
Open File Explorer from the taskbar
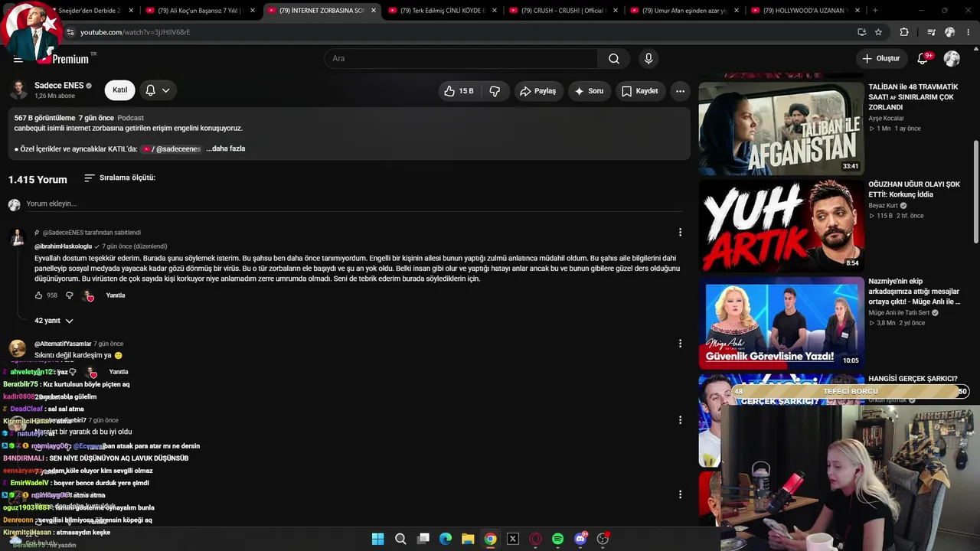pyautogui.click(x=468, y=539)
